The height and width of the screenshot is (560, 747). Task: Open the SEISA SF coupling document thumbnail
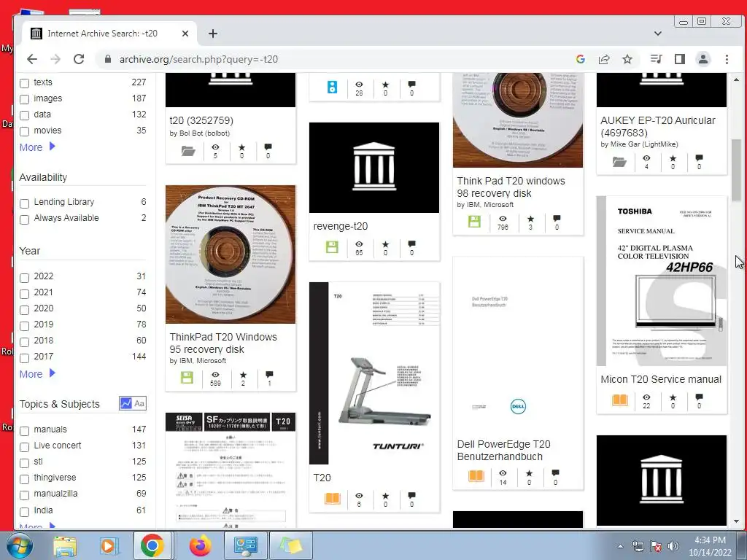coord(230,470)
